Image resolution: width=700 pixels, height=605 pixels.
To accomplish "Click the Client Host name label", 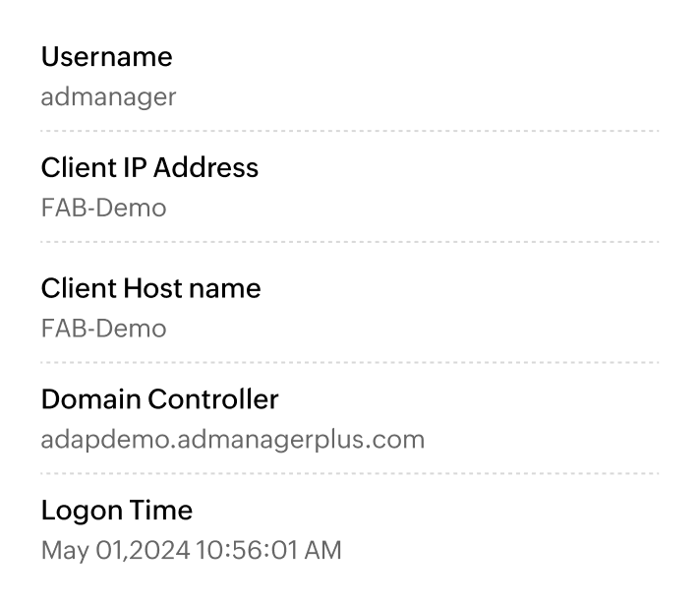I will 150,289.
